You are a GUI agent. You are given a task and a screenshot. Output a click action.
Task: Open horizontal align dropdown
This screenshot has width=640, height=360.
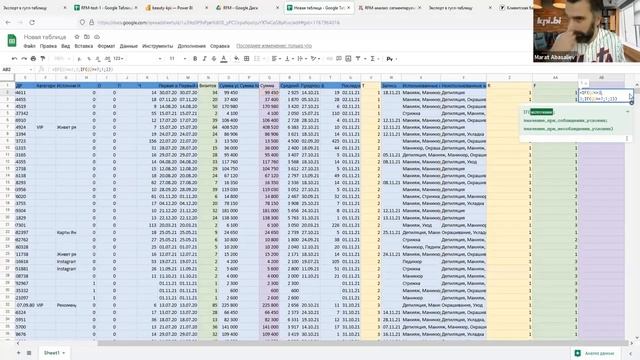(276, 59)
